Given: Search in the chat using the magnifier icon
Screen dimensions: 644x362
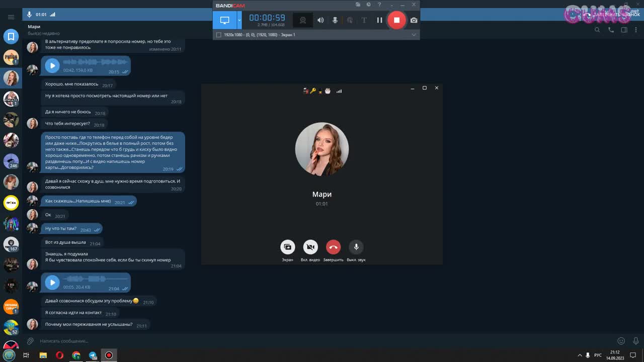Looking at the screenshot, I should (x=597, y=30).
